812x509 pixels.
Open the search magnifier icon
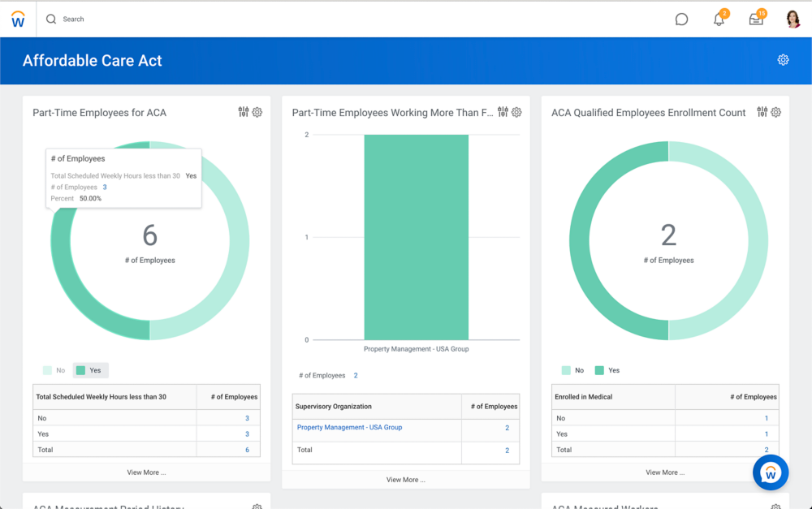point(50,19)
